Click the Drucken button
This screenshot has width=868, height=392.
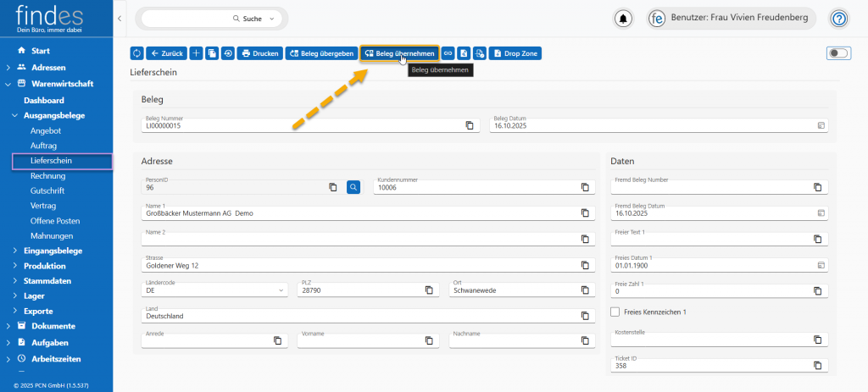click(x=259, y=53)
